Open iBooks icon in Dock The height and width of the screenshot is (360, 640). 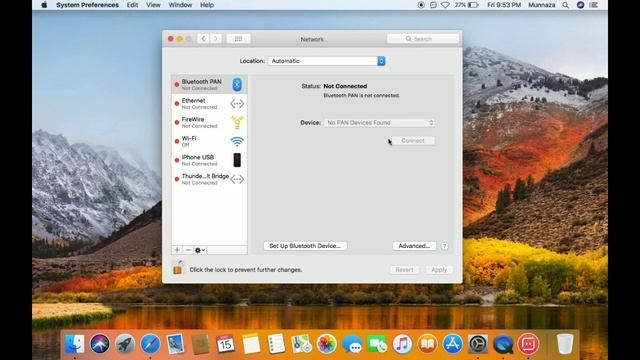(427, 344)
